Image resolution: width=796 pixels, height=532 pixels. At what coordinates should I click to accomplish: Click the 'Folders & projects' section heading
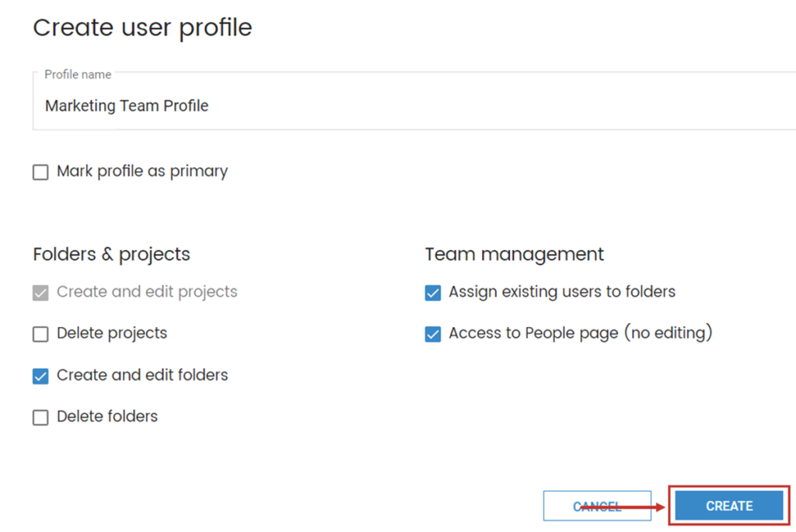[x=111, y=254]
